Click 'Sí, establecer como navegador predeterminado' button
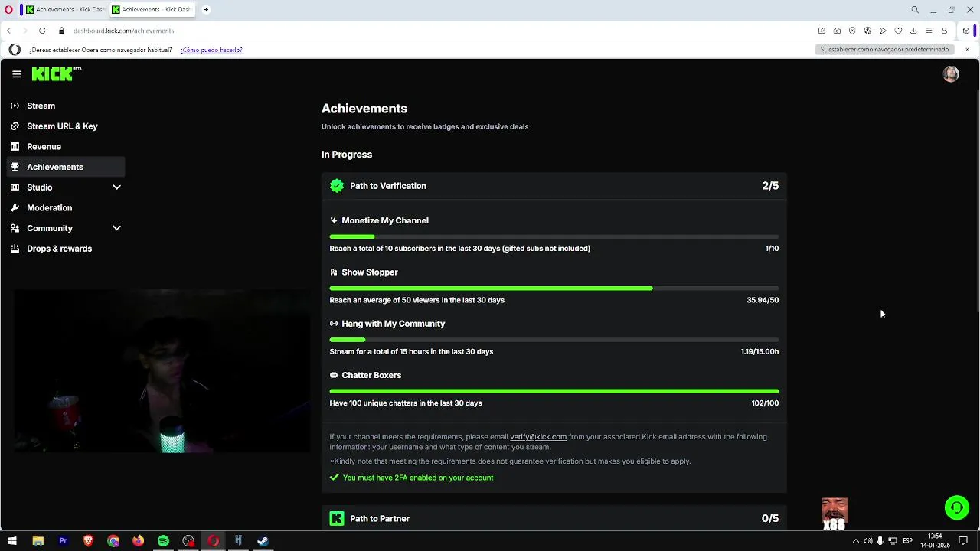 pyautogui.click(x=884, y=50)
